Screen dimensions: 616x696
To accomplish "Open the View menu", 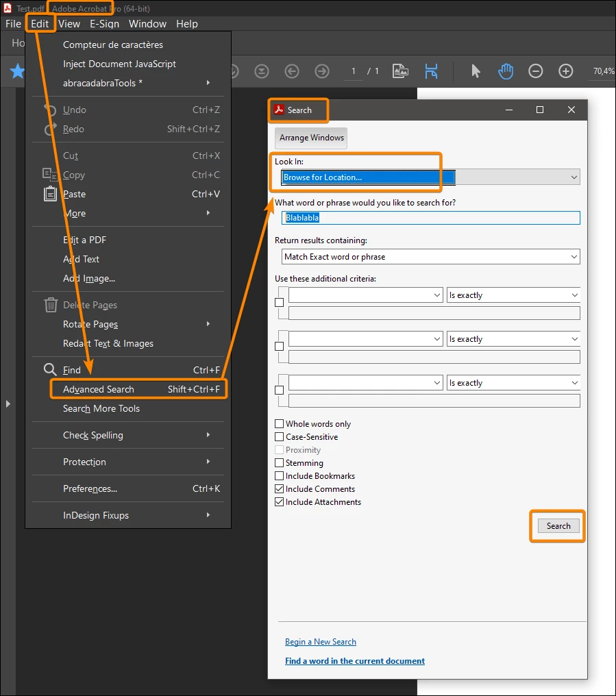I will [x=69, y=24].
